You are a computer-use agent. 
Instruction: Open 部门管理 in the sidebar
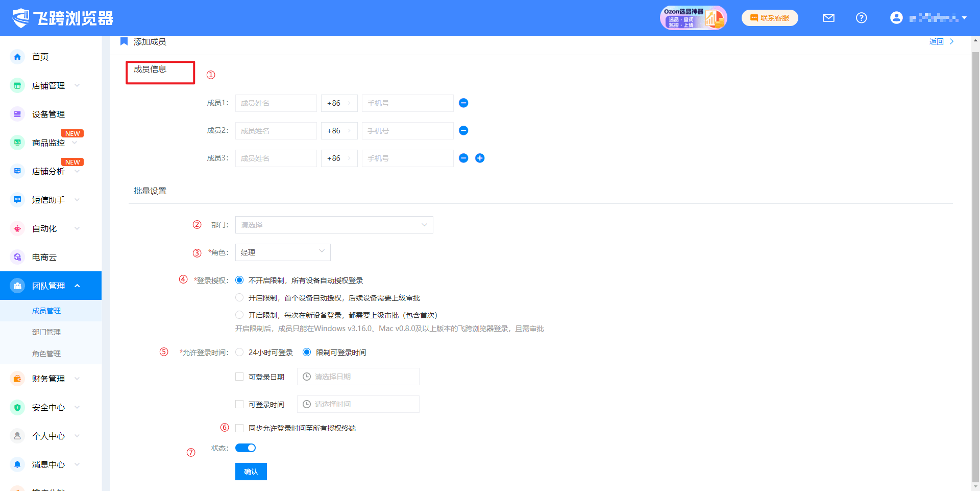[x=46, y=332]
